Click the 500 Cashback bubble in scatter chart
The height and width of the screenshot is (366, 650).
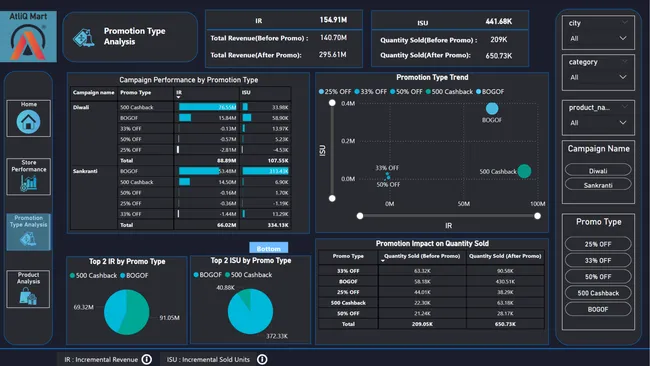524,171
